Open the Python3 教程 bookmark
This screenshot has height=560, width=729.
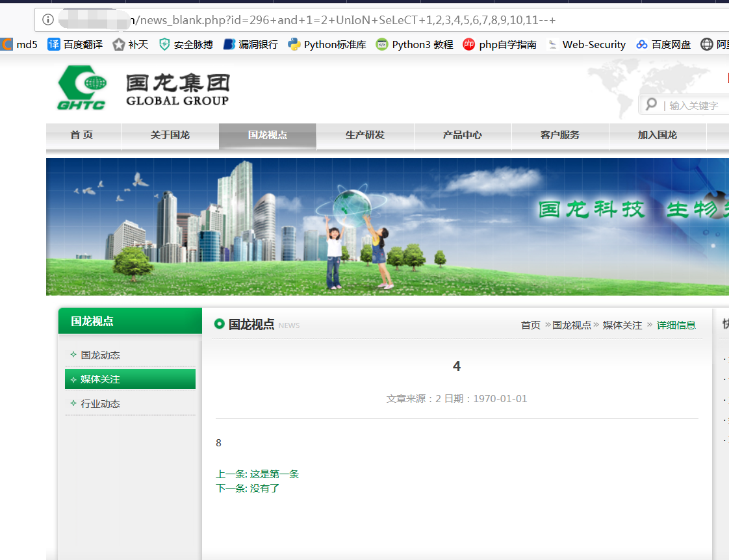point(415,45)
